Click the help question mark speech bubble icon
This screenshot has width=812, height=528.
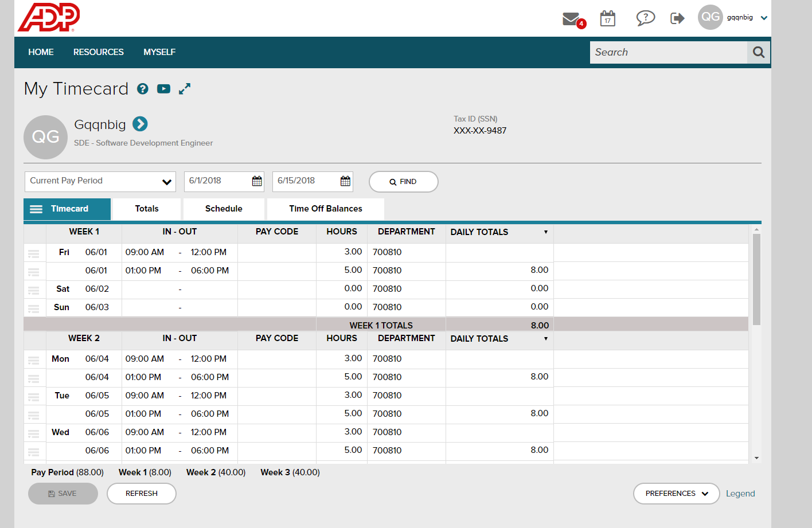click(x=645, y=18)
